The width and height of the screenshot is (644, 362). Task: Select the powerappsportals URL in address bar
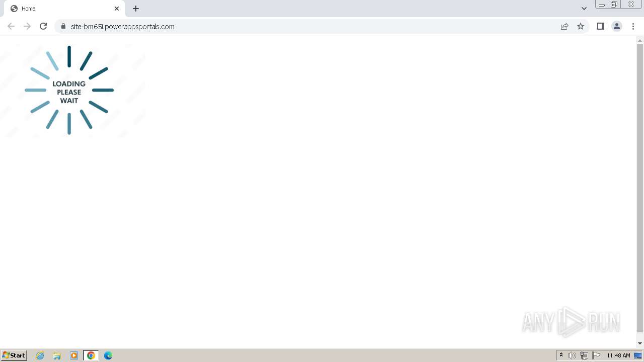pyautogui.click(x=123, y=27)
